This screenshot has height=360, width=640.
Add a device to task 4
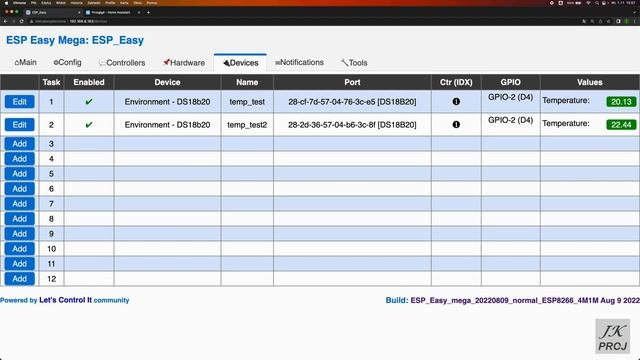pos(20,159)
